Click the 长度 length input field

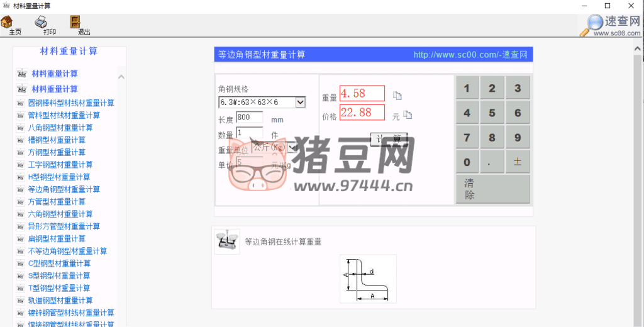click(249, 117)
